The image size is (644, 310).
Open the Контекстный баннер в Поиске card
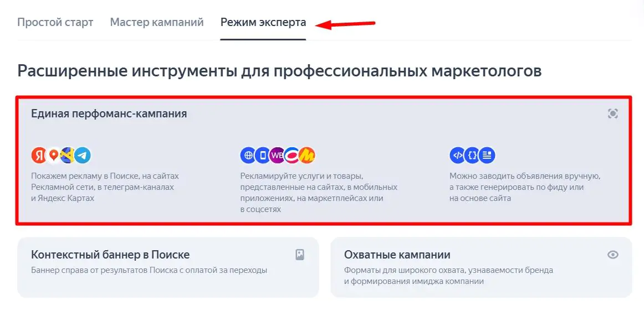pyautogui.click(x=168, y=267)
